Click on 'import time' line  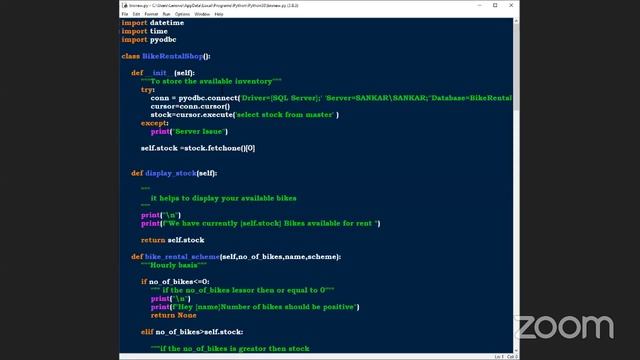pos(144,31)
